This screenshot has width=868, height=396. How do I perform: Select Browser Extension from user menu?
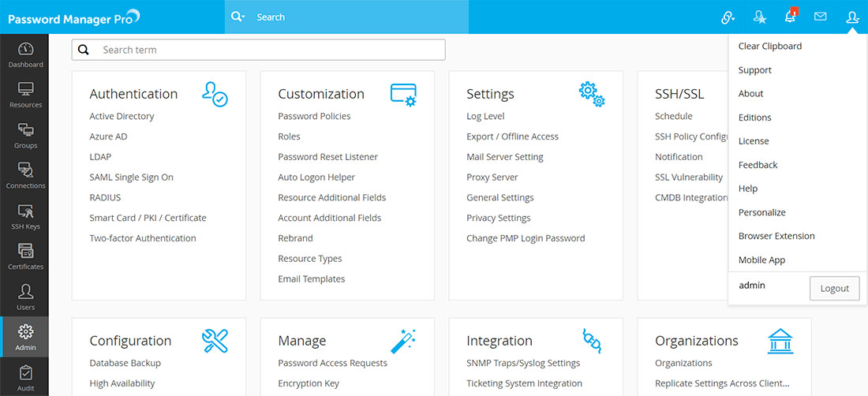point(776,236)
